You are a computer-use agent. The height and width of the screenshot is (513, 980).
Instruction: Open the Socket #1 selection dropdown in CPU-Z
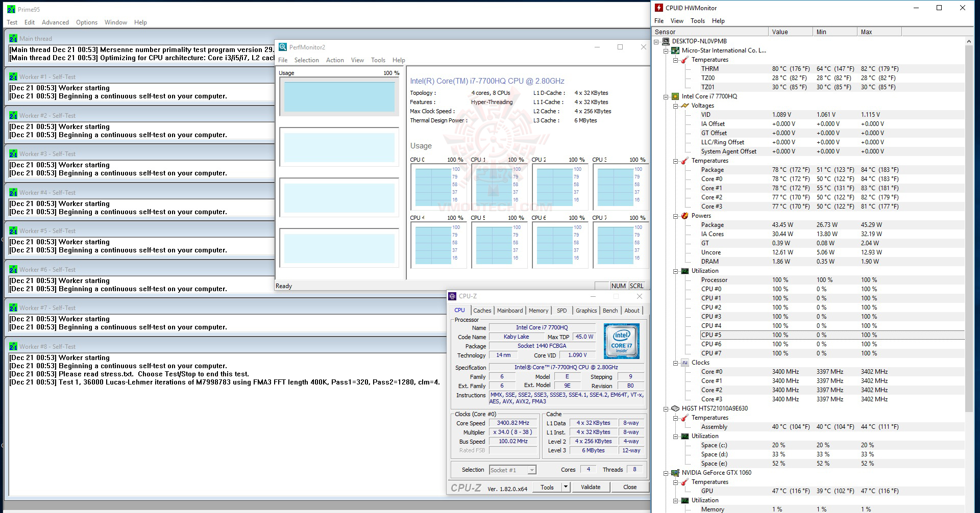pos(532,469)
